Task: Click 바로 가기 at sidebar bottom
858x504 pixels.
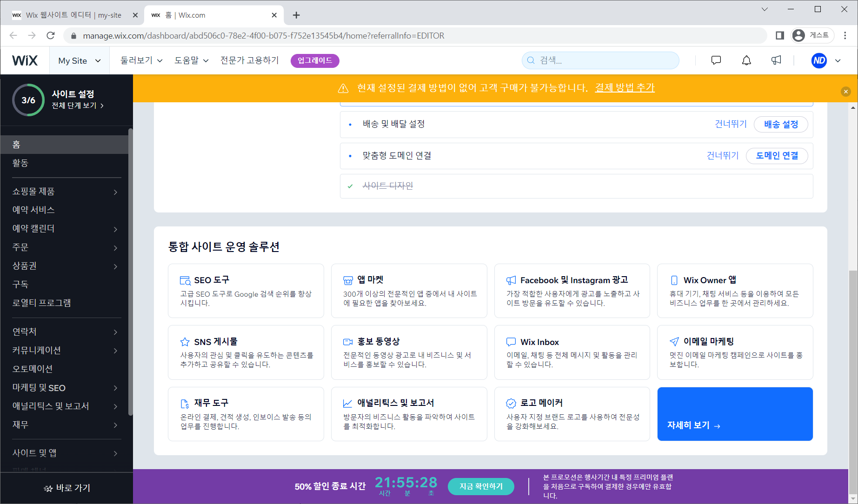Action: (x=67, y=488)
